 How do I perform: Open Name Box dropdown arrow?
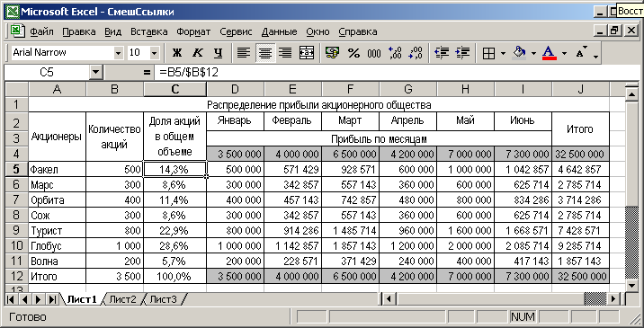tap(95, 73)
